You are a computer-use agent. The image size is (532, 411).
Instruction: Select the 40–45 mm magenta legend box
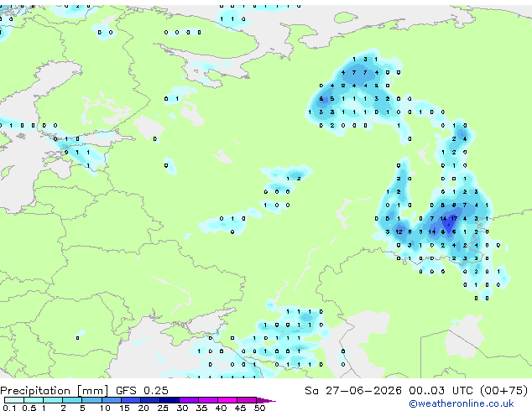tap(227, 400)
